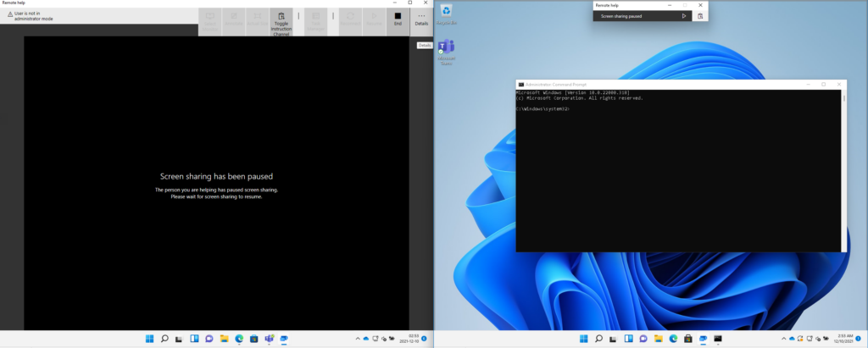Open Start menu on right taskbar
The height and width of the screenshot is (348, 868).
pyautogui.click(x=583, y=339)
